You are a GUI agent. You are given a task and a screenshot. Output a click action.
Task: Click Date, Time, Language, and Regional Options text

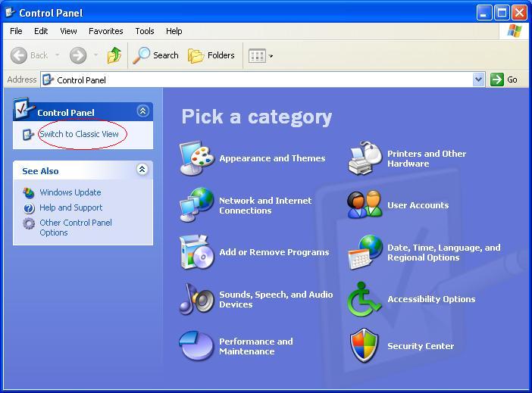(x=444, y=253)
